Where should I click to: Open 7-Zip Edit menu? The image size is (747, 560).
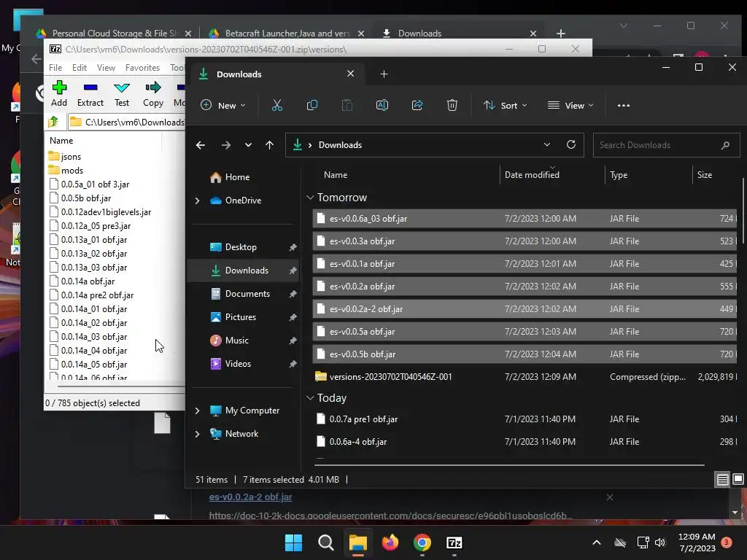click(79, 68)
